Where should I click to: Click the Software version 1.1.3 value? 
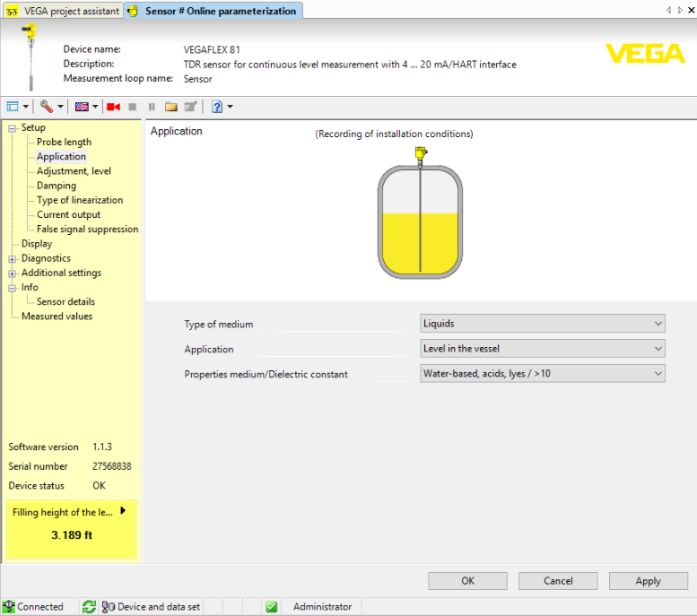(101, 447)
